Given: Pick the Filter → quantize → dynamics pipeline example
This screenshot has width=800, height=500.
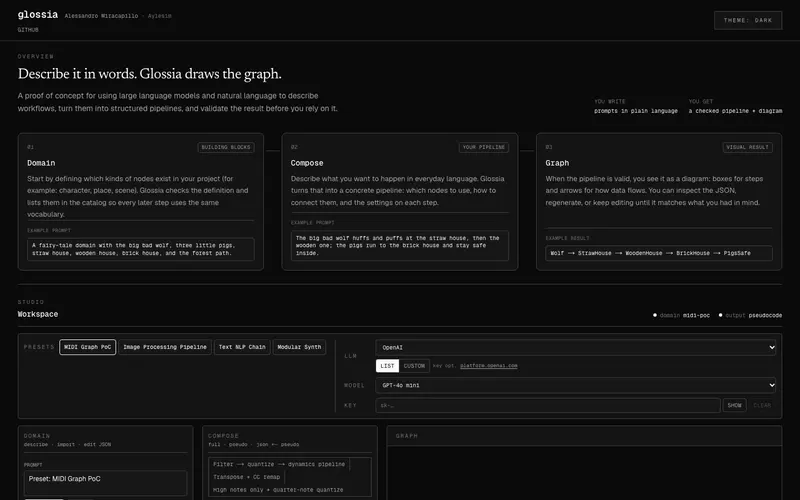Looking at the screenshot, I should [x=279, y=464].
